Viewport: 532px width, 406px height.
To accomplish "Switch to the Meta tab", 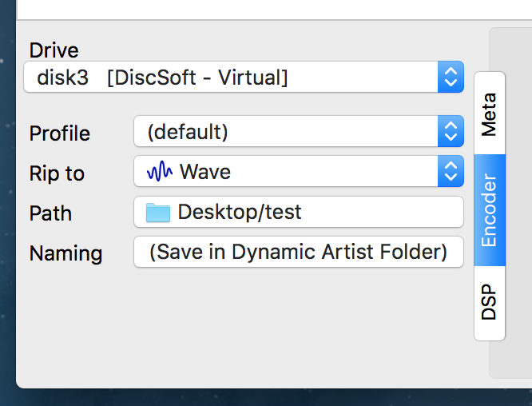I will click(489, 113).
